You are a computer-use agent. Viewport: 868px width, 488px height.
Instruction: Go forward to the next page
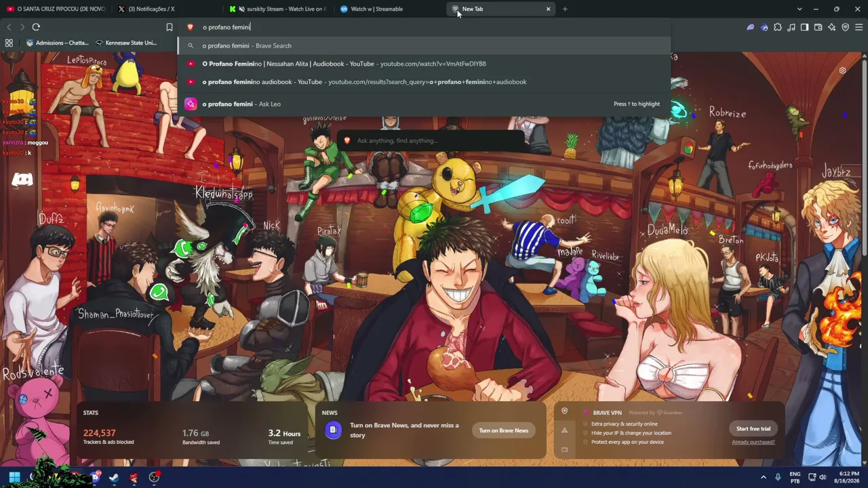pos(22,27)
